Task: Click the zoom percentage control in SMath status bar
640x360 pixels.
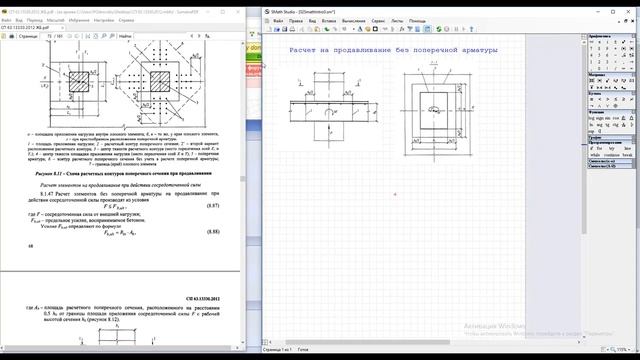Action: [622, 349]
